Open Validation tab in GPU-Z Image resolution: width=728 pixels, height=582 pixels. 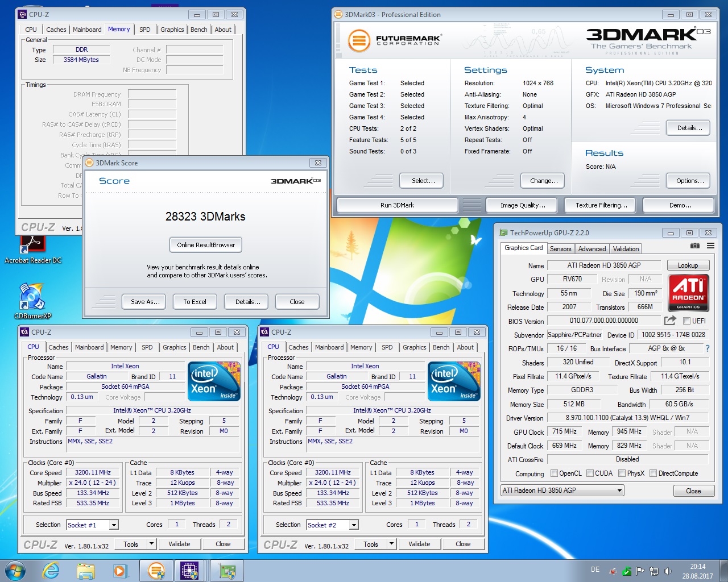click(x=626, y=249)
